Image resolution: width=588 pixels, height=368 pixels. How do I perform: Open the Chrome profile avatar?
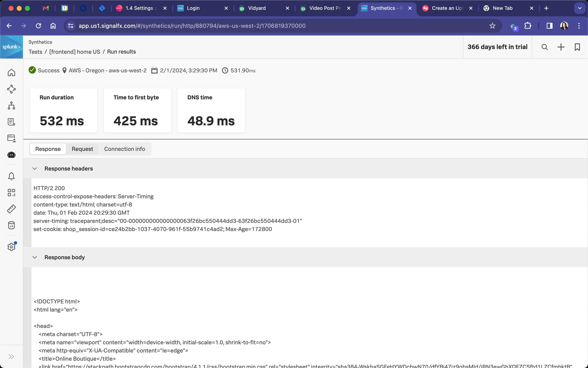point(564,26)
